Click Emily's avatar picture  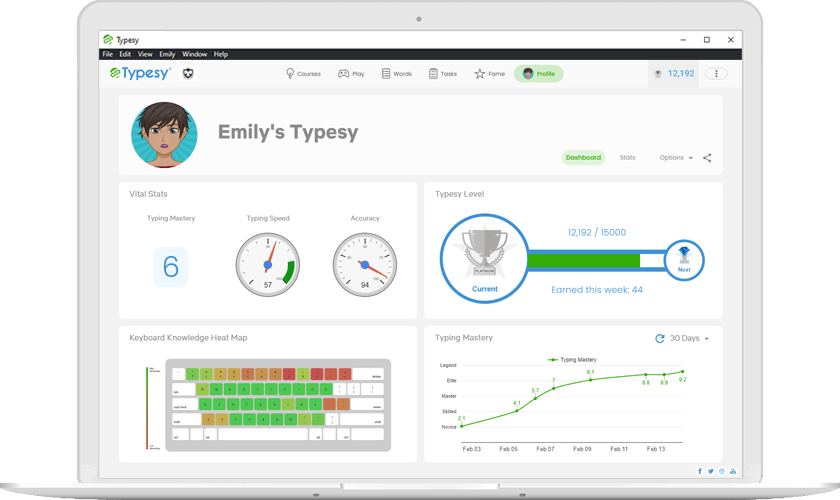coord(164,135)
